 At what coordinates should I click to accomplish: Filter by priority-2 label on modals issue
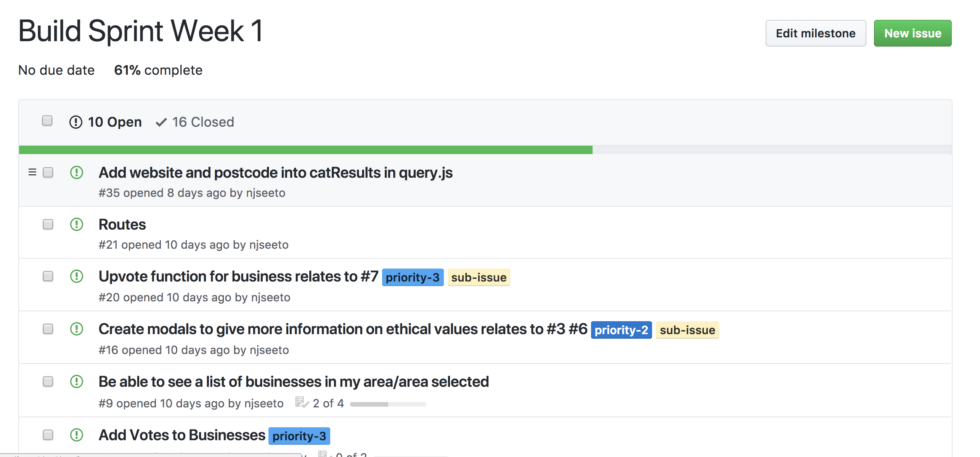coord(621,330)
